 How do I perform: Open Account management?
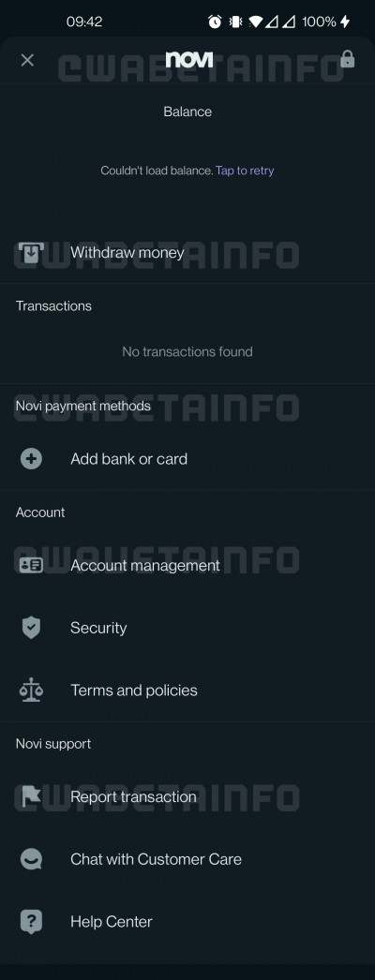[187, 565]
